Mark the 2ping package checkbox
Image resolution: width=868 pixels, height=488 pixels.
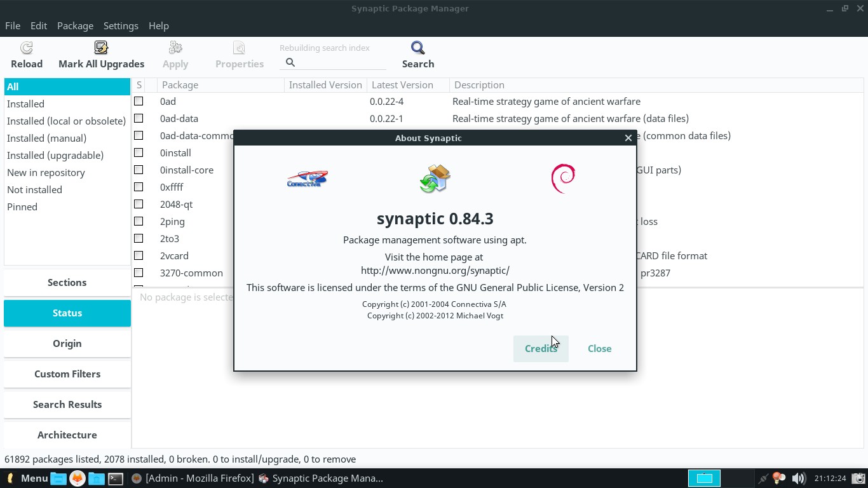tap(139, 221)
